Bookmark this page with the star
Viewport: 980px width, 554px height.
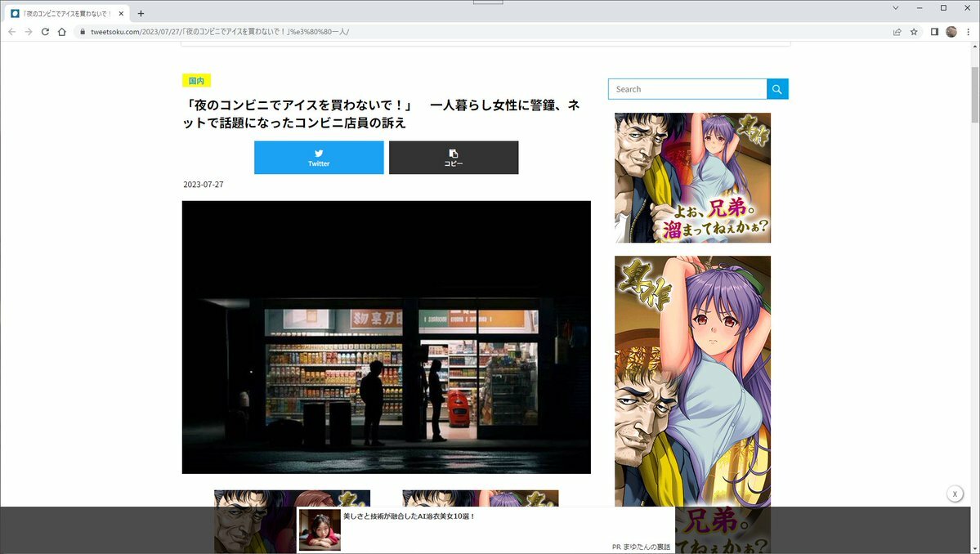point(914,32)
